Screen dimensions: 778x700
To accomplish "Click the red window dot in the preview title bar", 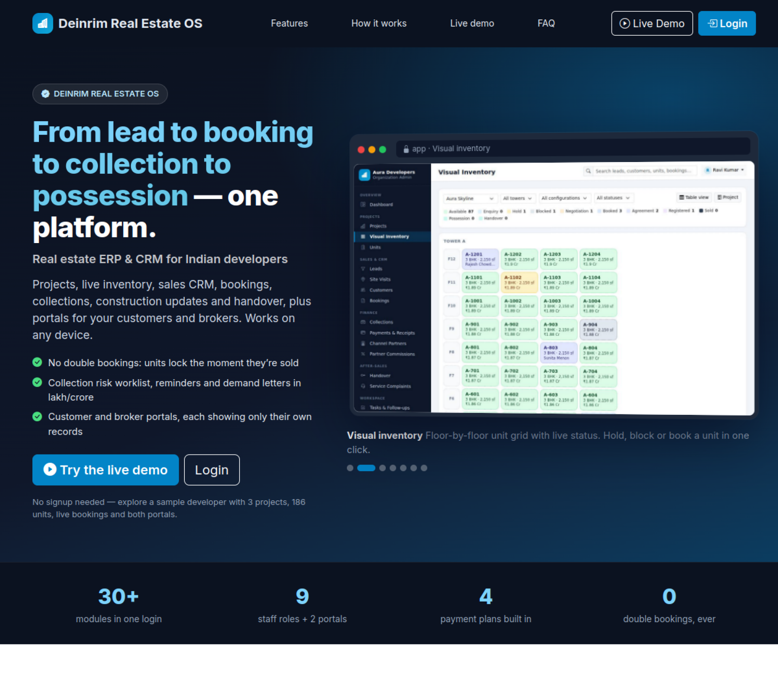I will tap(361, 149).
